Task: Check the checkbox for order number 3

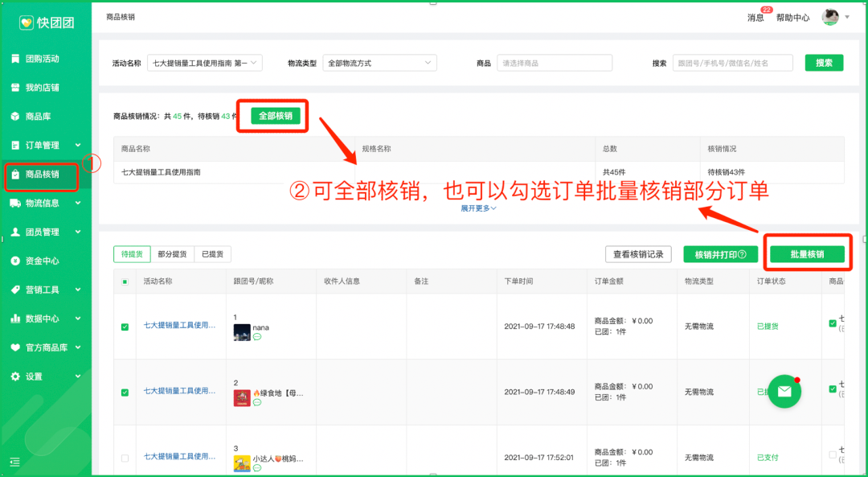Action: pos(125,458)
